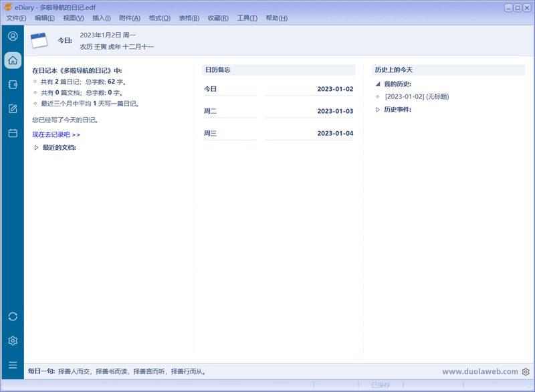
Task: Open the 文件(F) menu
Action: point(16,18)
